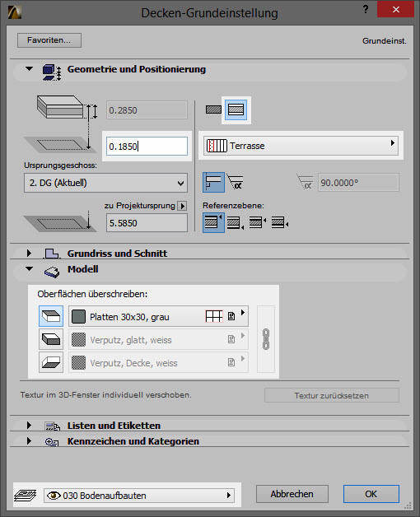
Task: Set reference plane to top of slab
Action: pos(213,222)
